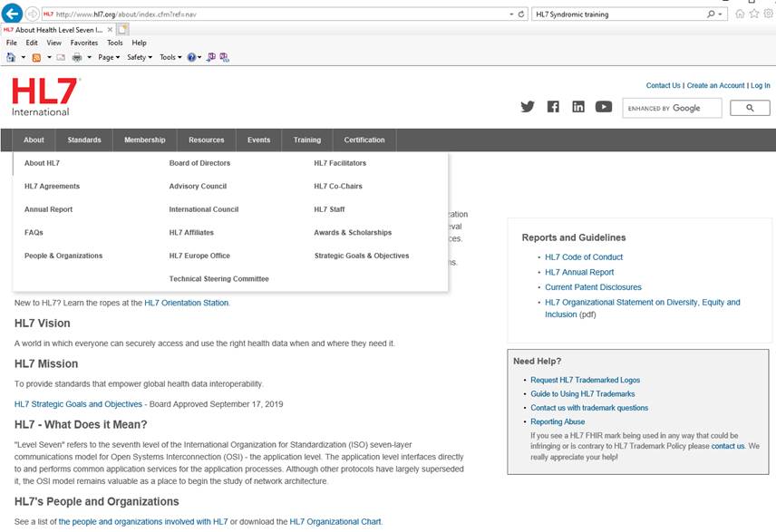Expand the search provider dropdown arrow
Viewport: 776px width, 532px height.
pyautogui.click(x=720, y=15)
